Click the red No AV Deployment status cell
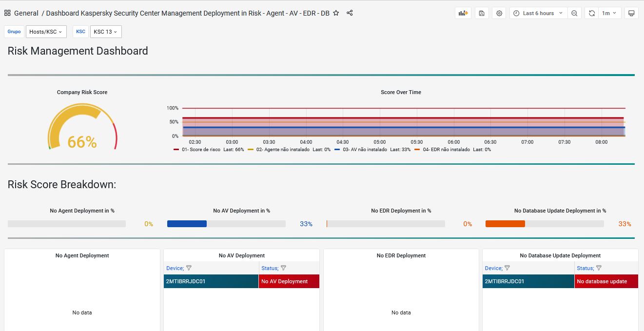Viewport: 644px width, 331px height. (x=289, y=281)
